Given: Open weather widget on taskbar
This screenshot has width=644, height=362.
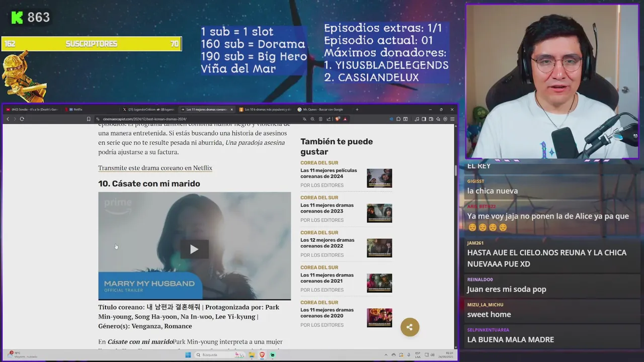Looking at the screenshot, I should point(23,355).
